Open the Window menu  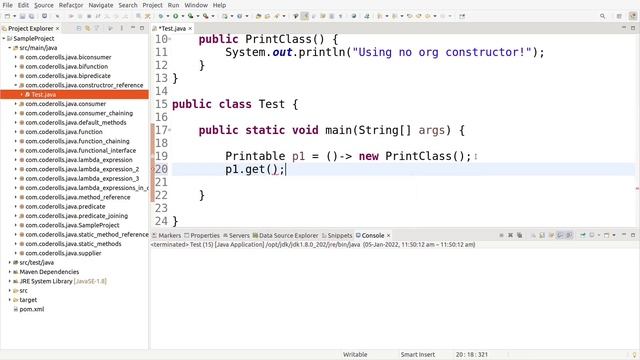pos(196,5)
